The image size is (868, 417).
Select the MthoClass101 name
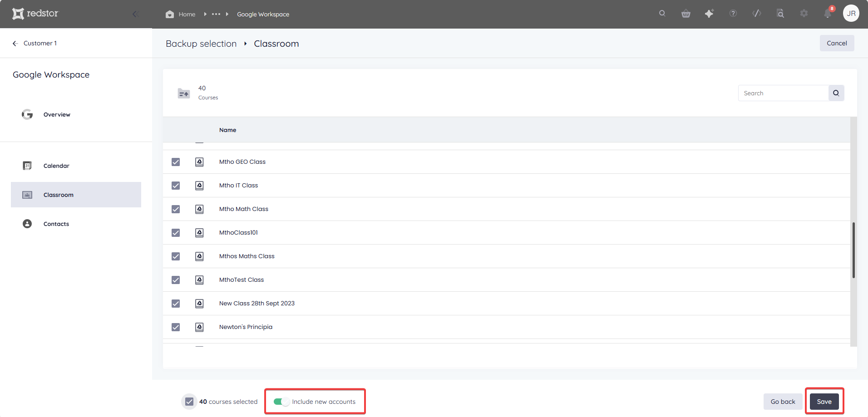(x=238, y=232)
